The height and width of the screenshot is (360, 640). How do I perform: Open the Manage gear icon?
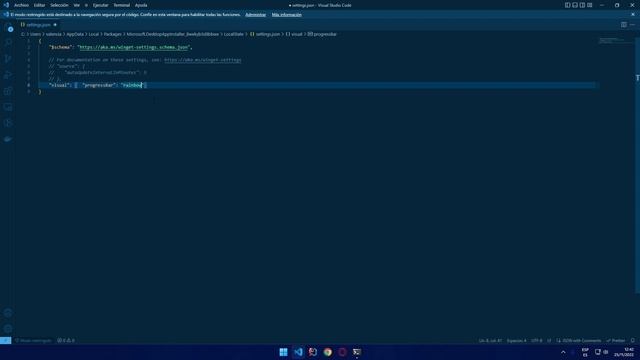point(8,329)
